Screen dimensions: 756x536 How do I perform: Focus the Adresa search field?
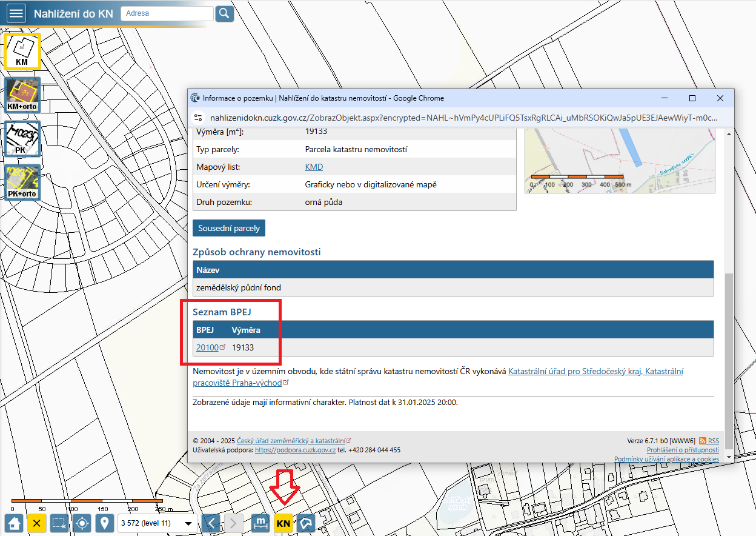tap(167, 13)
